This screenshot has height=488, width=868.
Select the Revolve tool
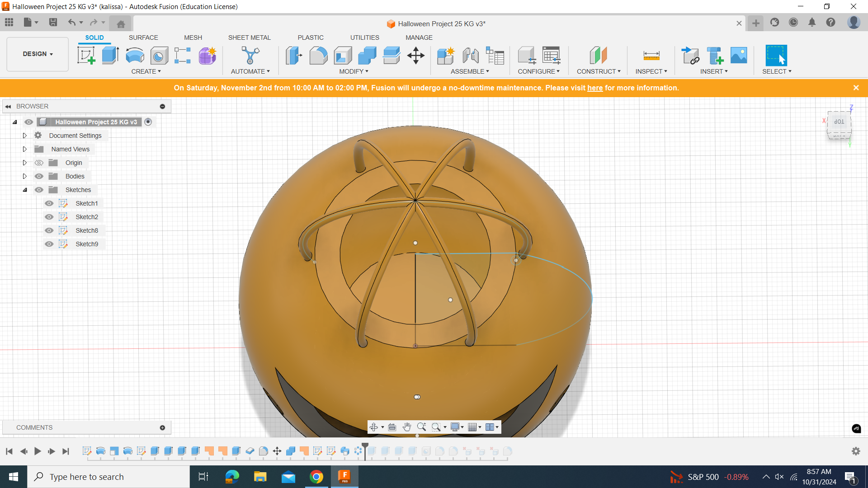135,56
